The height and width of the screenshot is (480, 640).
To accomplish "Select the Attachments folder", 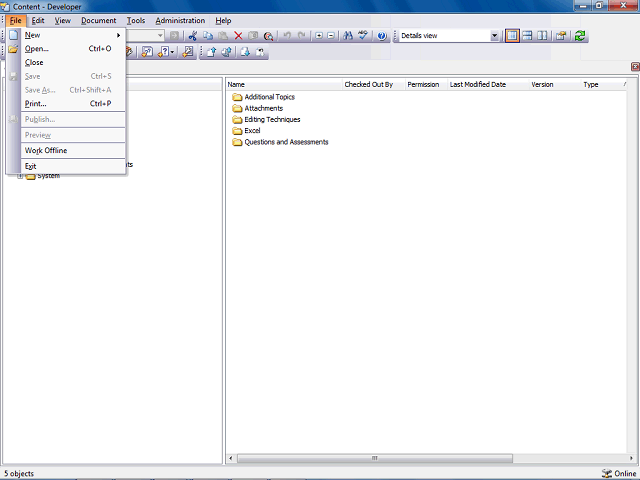I will pyautogui.click(x=258, y=108).
